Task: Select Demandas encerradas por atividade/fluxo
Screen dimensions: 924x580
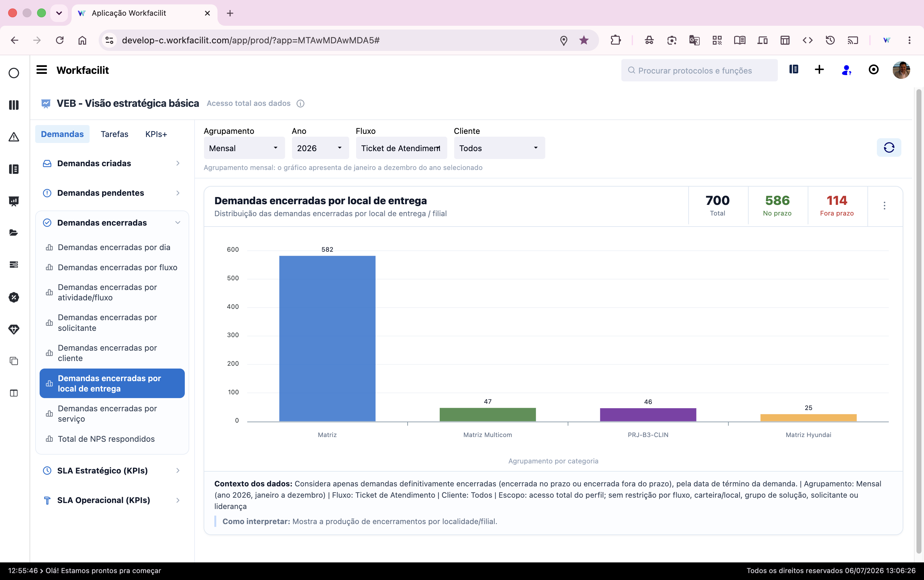Action: 112,292
